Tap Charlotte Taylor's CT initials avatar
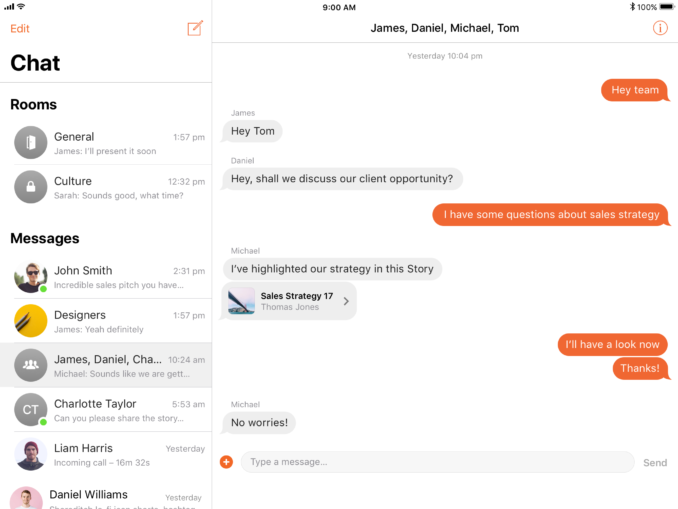This screenshot has height=509, width=678. pos(31,409)
